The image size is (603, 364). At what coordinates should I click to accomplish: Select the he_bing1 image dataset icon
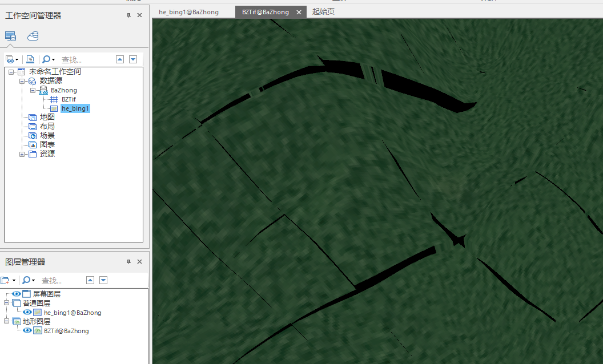click(x=54, y=109)
